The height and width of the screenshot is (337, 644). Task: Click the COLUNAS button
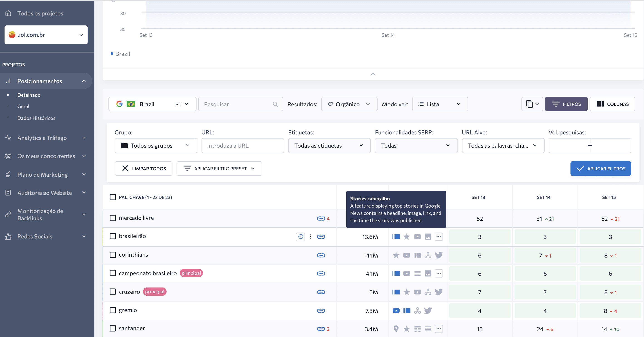point(612,104)
